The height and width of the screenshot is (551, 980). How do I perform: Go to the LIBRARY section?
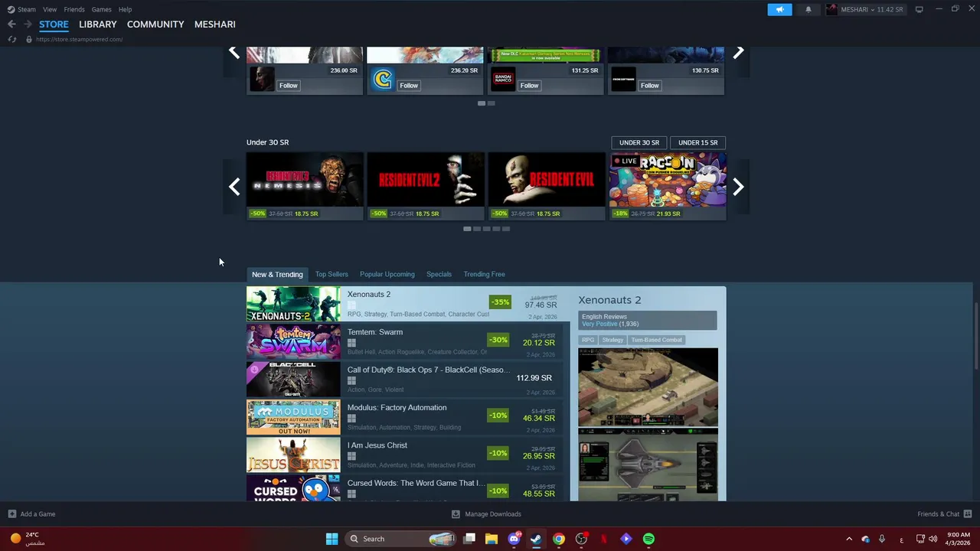[98, 24]
